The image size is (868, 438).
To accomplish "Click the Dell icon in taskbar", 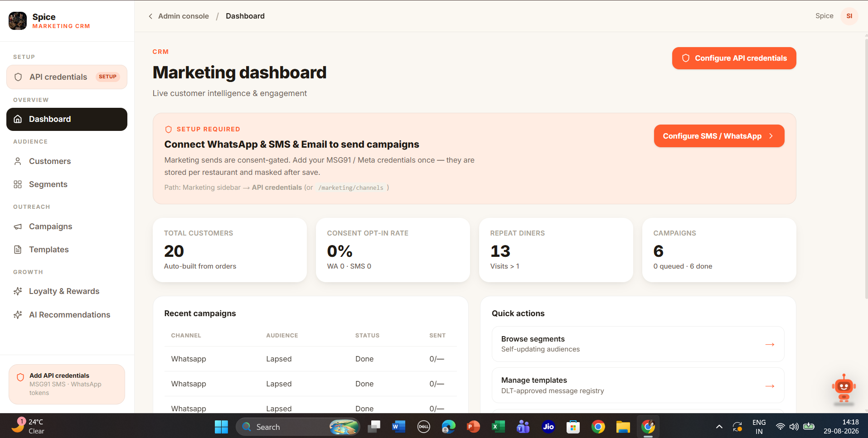I will click(x=423, y=427).
